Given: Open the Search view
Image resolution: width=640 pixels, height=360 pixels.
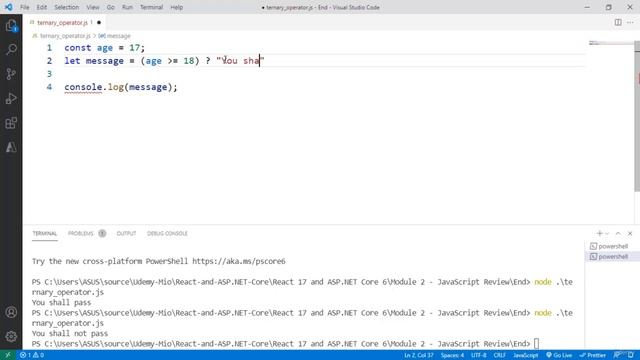Looking at the screenshot, I should click(11, 50).
